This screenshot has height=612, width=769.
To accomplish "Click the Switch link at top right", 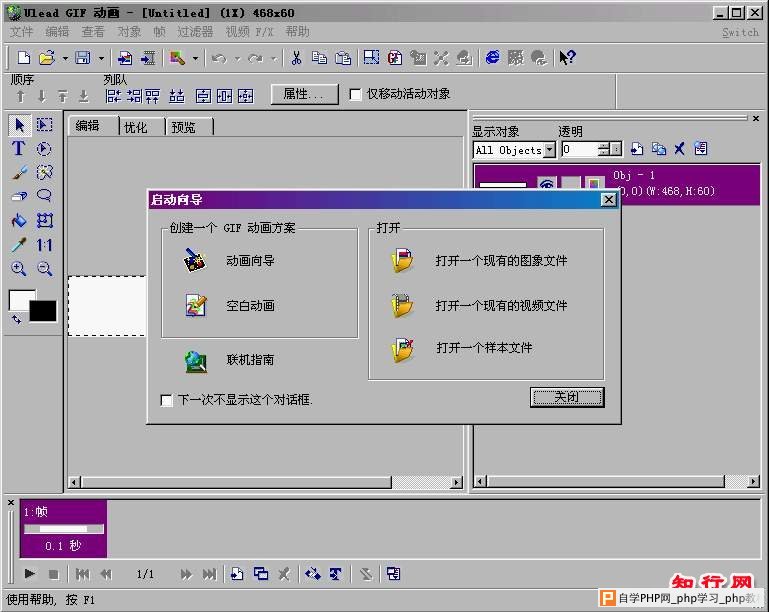I will tap(740, 32).
